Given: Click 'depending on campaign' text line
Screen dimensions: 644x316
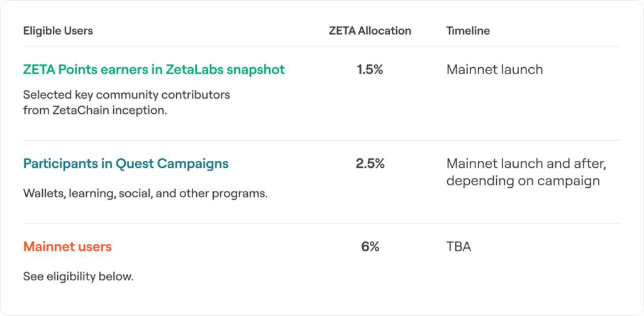Looking at the screenshot, I should [523, 181].
